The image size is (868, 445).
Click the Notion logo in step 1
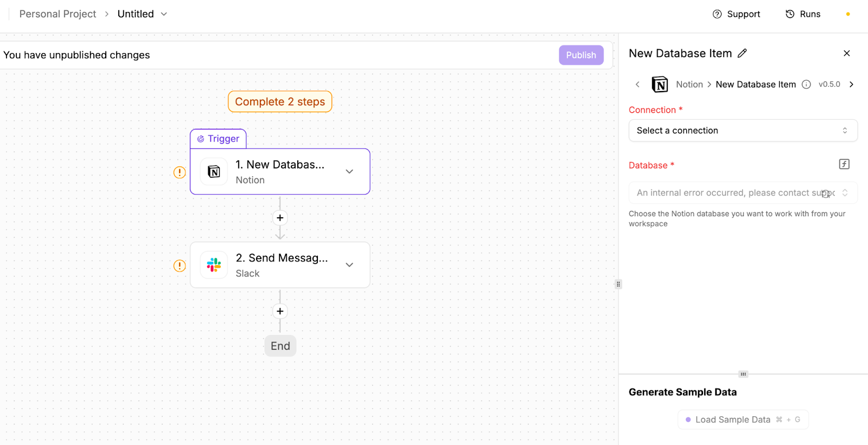214,172
